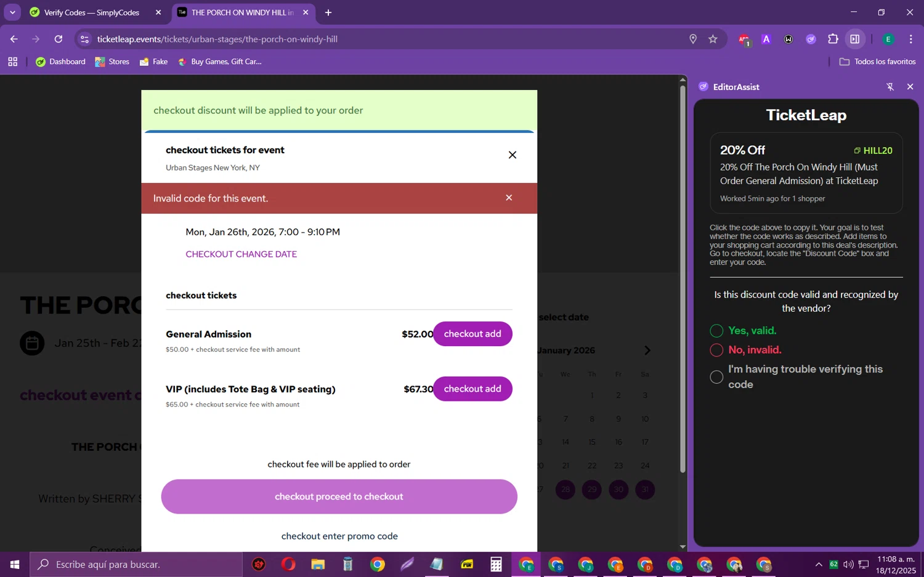Close the checkout tickets dialog

[513, 155]
